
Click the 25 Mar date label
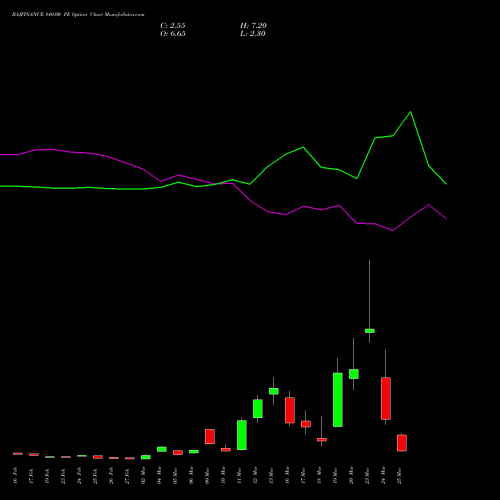click(x=399, y=476)
